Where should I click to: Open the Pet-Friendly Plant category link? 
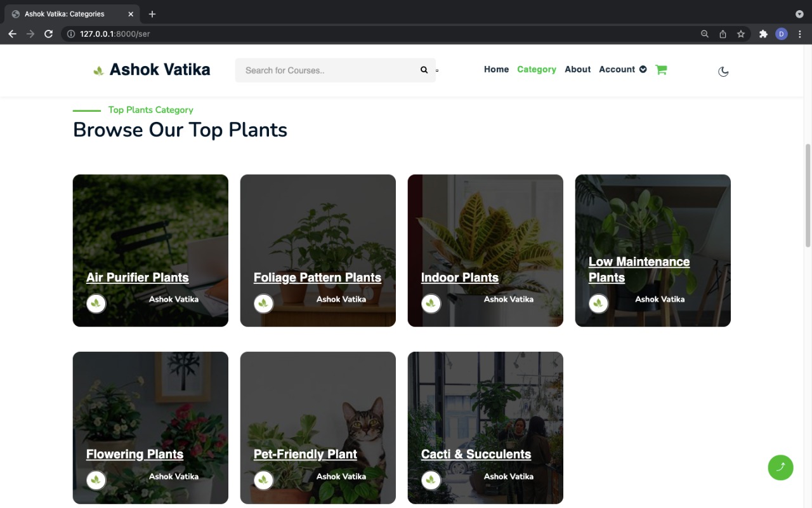(305, 454)
